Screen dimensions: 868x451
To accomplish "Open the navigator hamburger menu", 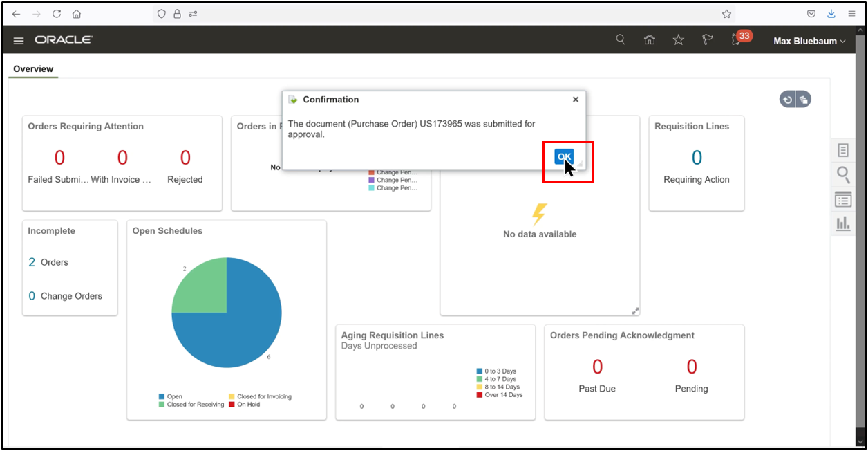I will (19, 40).
